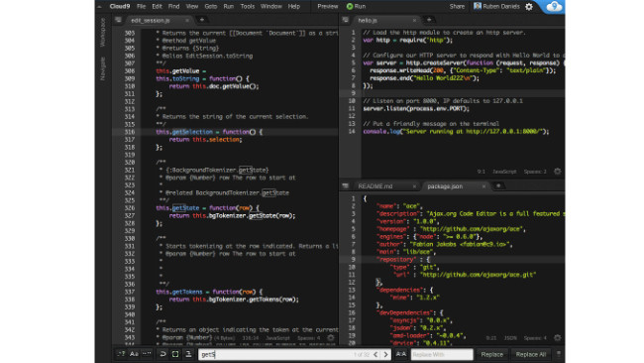Click the Replace button

tap(491, 354)
